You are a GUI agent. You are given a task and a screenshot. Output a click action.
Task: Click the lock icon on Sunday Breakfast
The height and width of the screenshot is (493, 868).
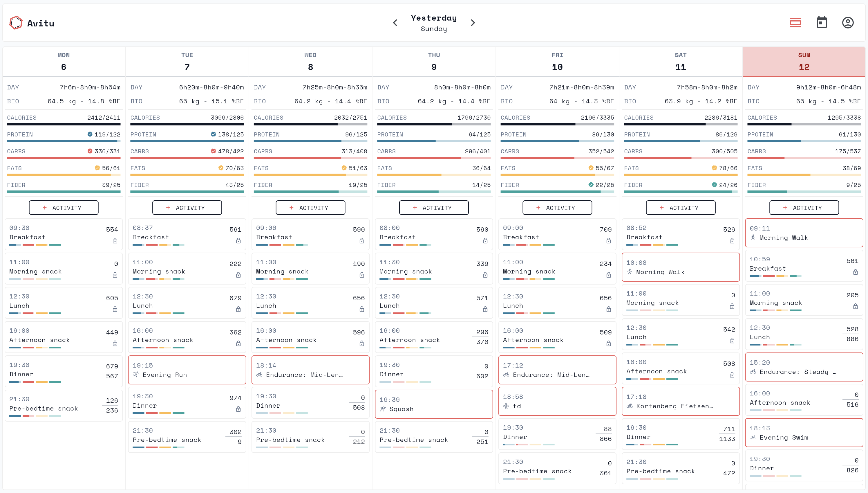click(x=856, y=272)
